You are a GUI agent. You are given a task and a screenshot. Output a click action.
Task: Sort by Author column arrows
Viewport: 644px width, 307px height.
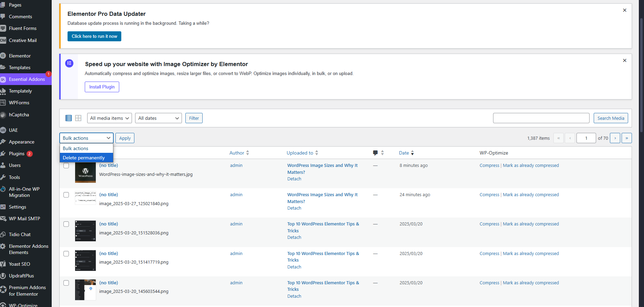tap(247, 153)
